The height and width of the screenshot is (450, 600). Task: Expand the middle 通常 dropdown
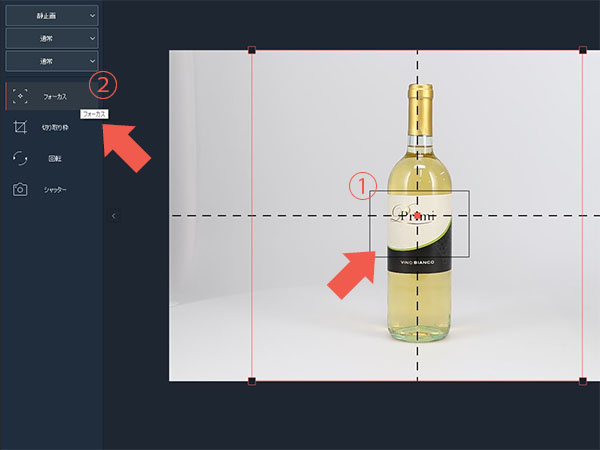[52, 39]
